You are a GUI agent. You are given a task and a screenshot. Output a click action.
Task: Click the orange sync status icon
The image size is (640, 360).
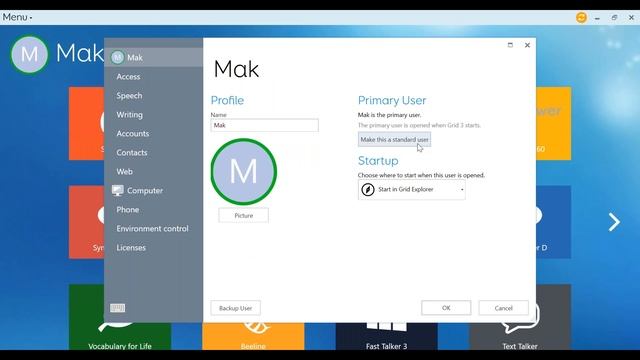pyautogui.click(x=581, y=18)
